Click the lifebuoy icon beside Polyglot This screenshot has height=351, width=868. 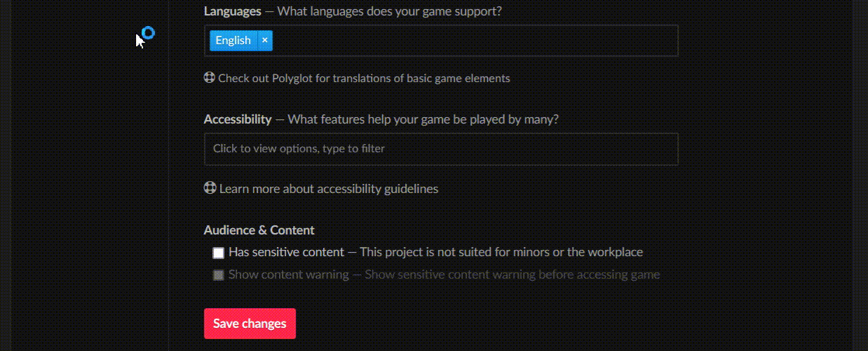pos(210,78)
